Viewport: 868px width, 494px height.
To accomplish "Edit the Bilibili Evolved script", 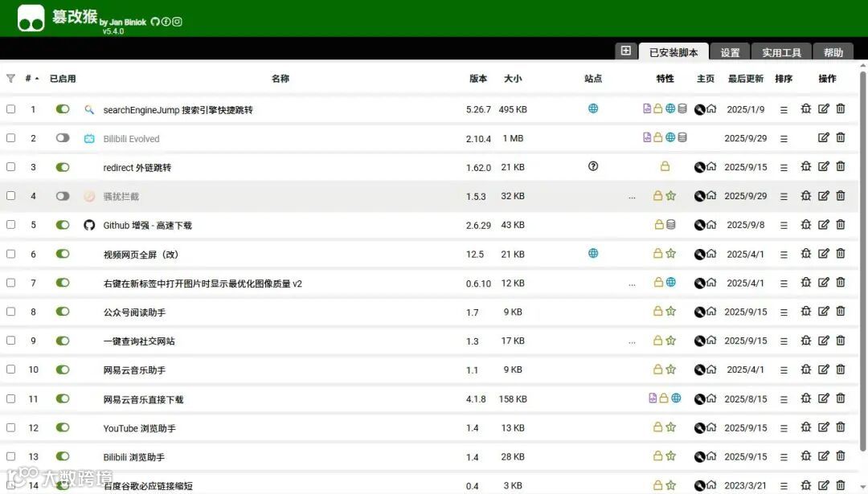I will [x=824, y=137].
